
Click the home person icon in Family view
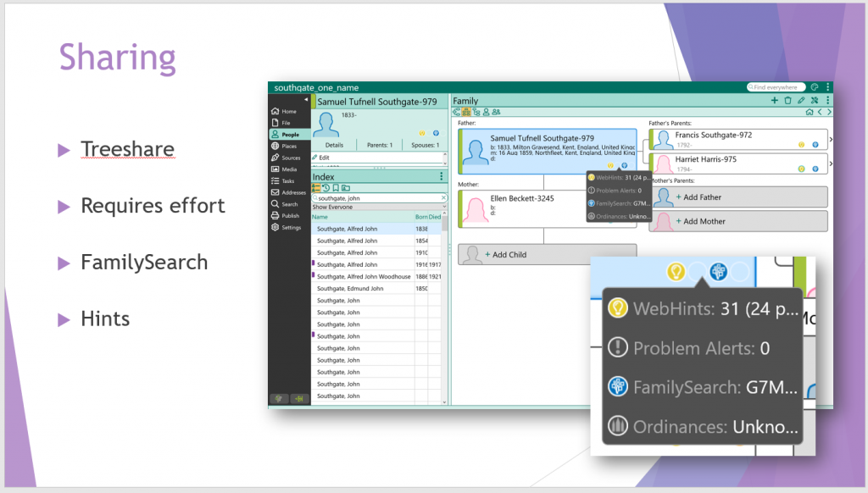point(810,112)
